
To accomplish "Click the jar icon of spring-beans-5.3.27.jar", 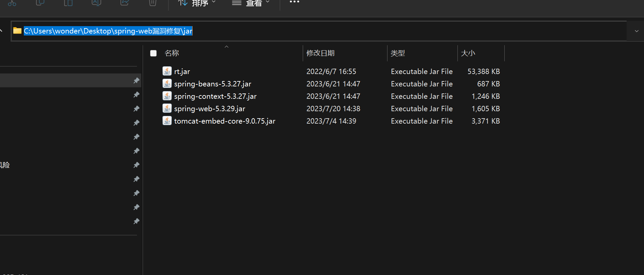I will tap(167, 83).
